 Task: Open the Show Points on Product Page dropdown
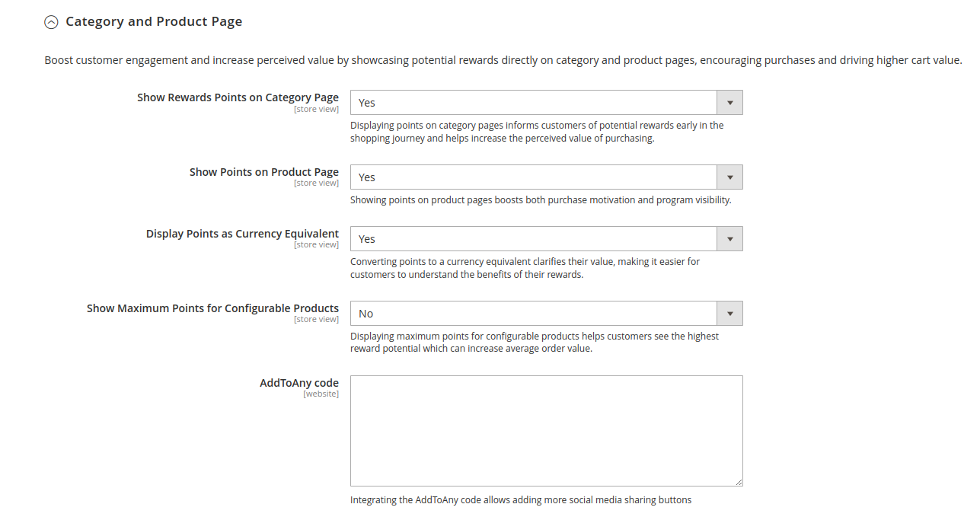[x=533, y=177]
